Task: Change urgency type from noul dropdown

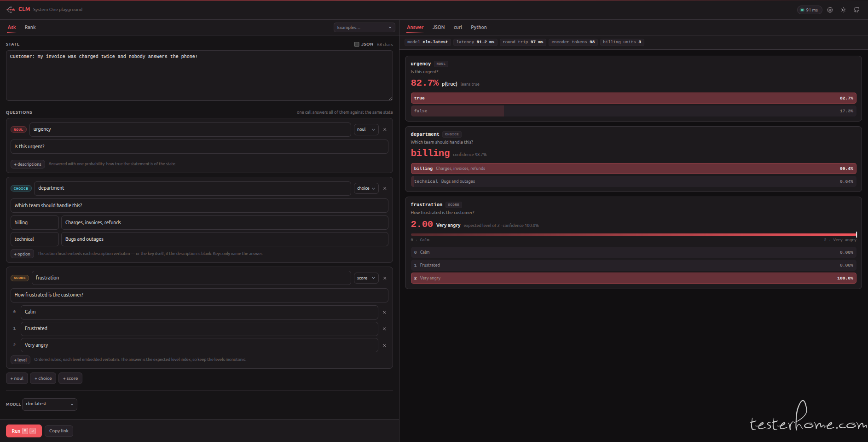Action: 366,129
